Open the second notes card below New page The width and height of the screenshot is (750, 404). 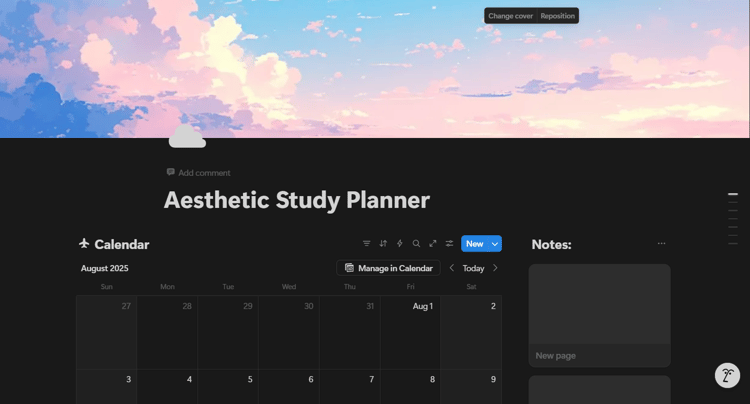pos(599,390)
